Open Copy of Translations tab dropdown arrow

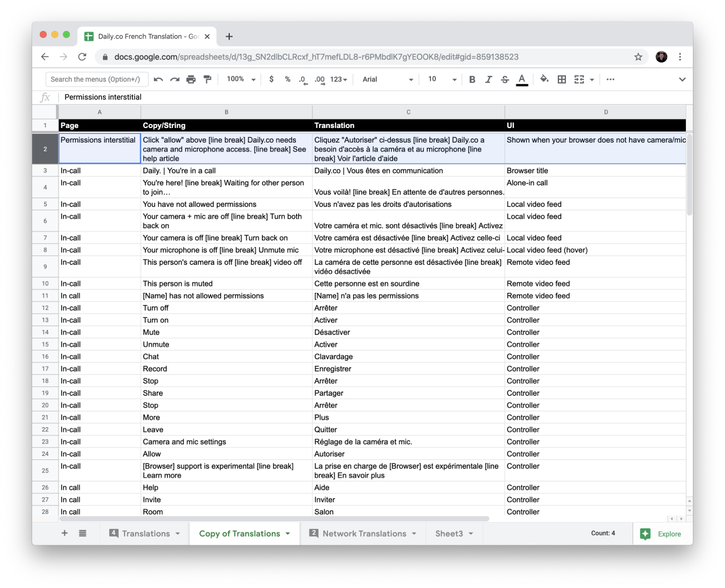(x=288, y=534)
